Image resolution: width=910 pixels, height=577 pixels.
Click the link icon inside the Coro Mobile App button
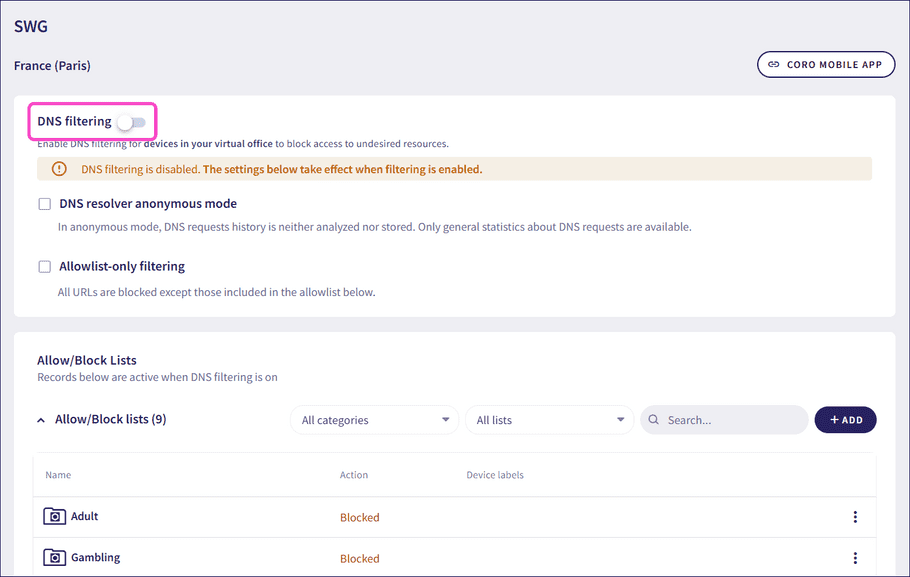point(775,64)
